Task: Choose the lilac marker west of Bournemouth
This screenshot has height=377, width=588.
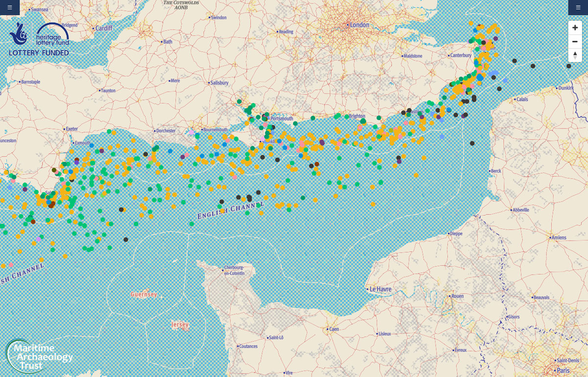Action: (192, 132)
